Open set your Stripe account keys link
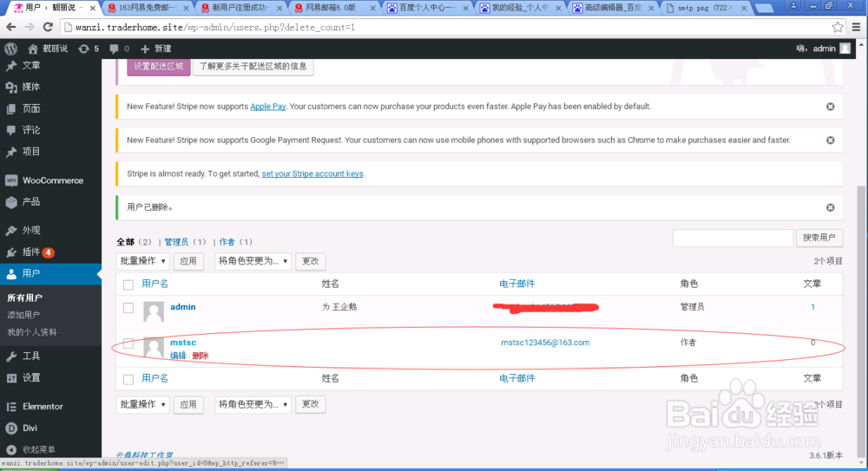Image resolution: width=868 pixels, height=471 pixels. click(312, 173)
